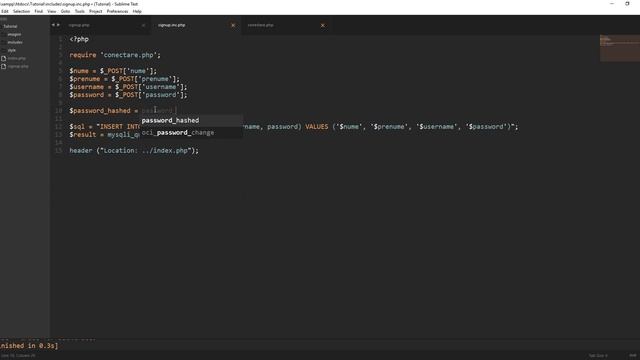Open the Preferences menu
This screenshot has width=640, height=360.
click(117, 11)
